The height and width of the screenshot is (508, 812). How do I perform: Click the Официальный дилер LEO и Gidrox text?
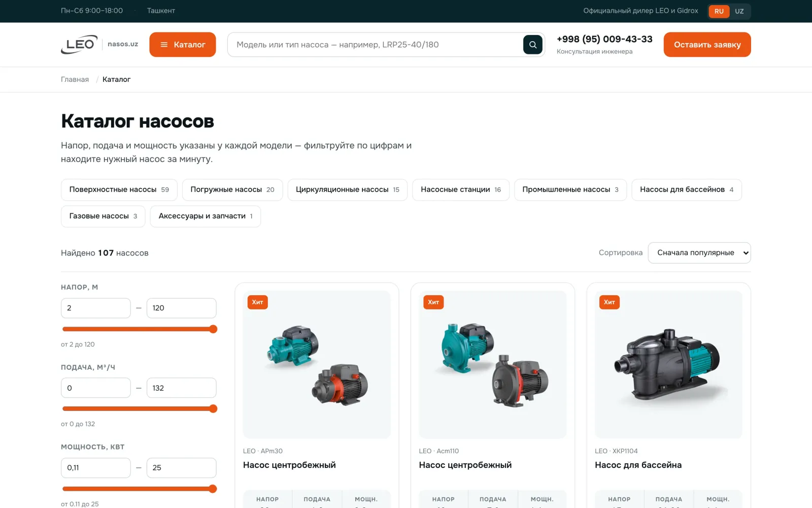coord(640,11)
